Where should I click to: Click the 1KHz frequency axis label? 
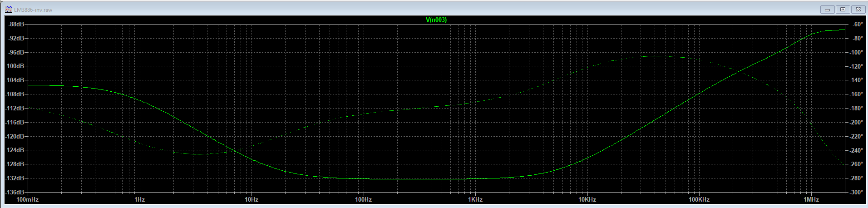(475, 199)
